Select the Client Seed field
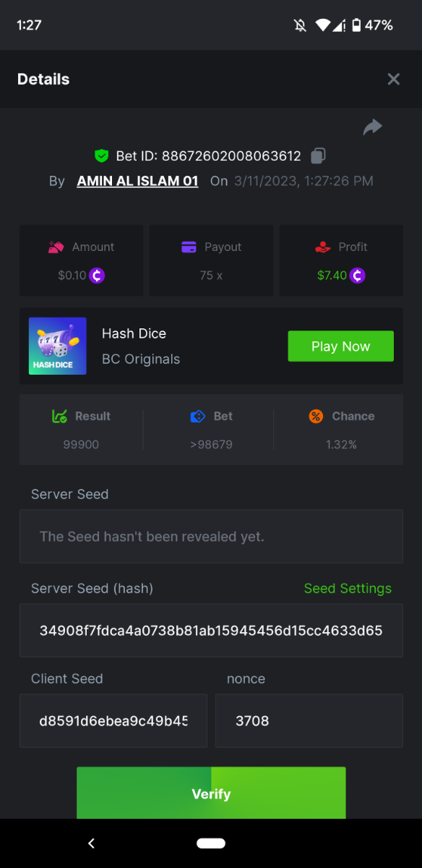 click(113, 721)
